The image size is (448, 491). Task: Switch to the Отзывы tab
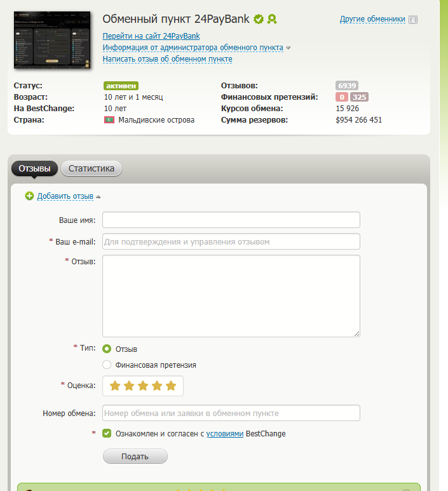34,168
